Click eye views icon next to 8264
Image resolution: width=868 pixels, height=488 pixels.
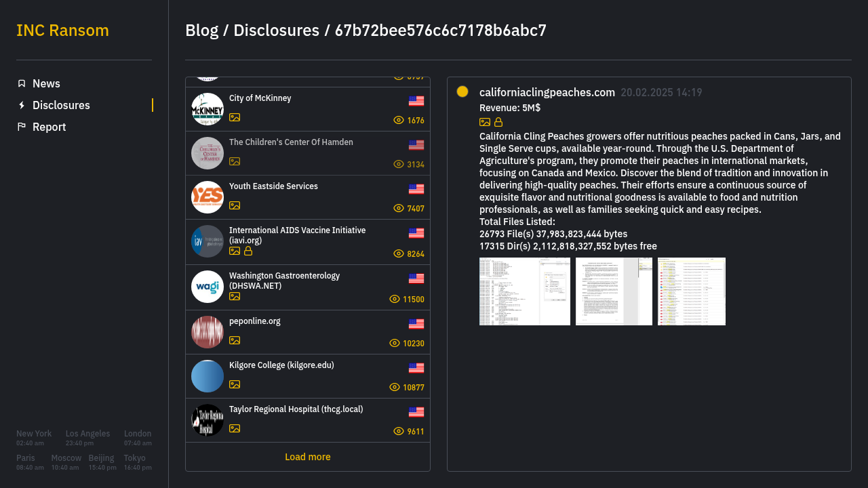tap(399, 253)
